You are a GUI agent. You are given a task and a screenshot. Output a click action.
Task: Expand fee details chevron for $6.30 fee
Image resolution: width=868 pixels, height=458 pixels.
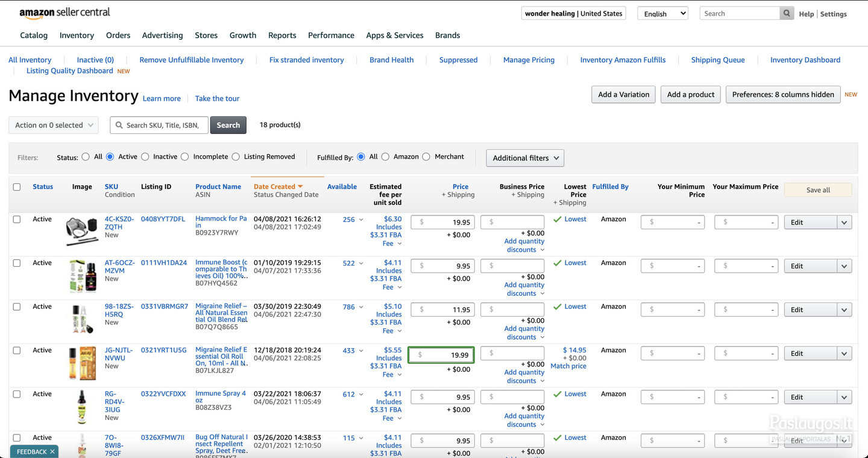point(399,244)
